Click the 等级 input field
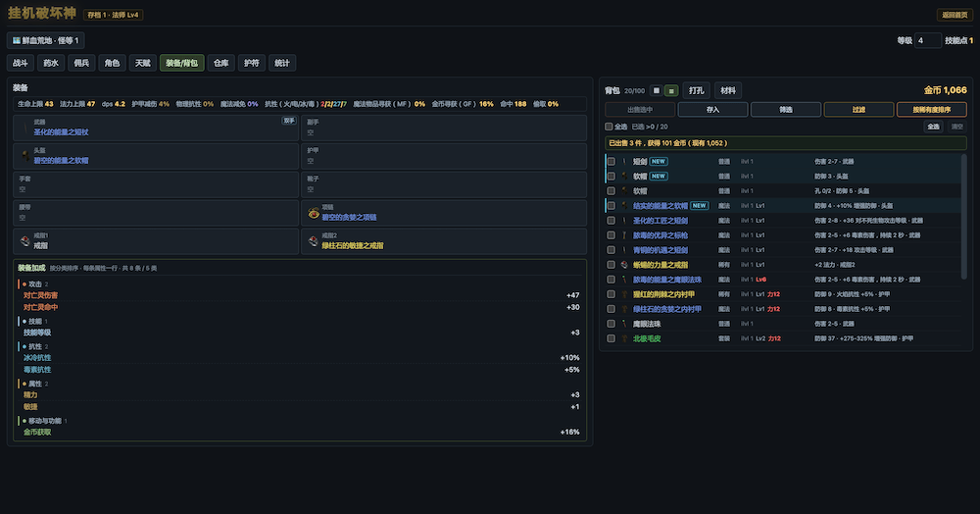 point(927,40)
